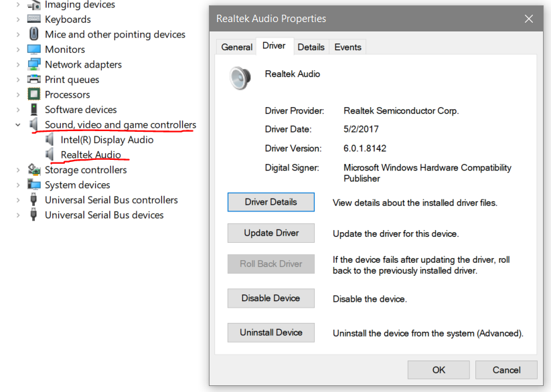The image size is (551, 392).
Task: Click the Disable Device button
Action: (271, 298)
